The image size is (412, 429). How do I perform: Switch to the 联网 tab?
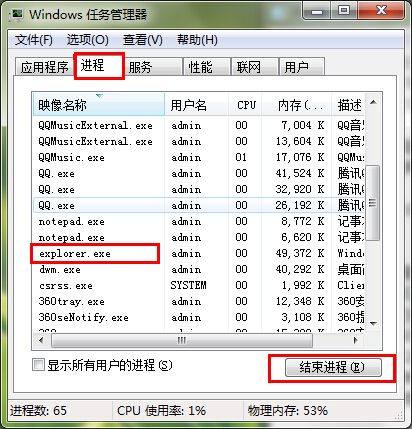[x=255, y=67]
